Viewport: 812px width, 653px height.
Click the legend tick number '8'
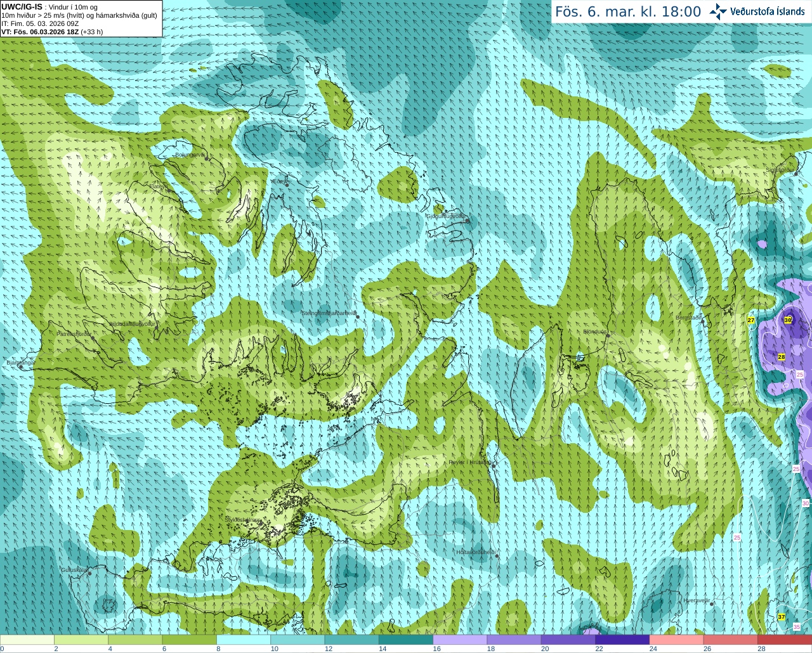tap(218, 649)
